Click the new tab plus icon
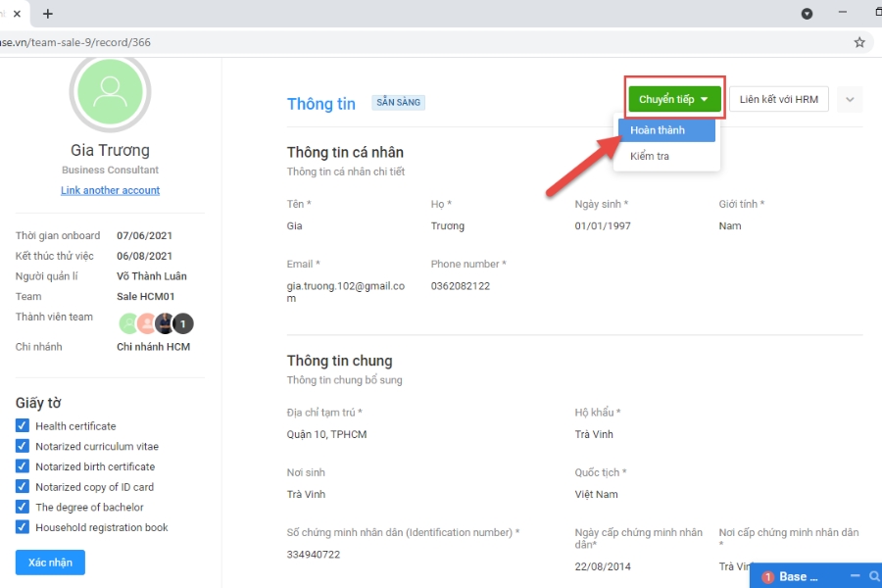Image resolution: width=882 pixels, height=588 pixels. pyautogui.click(x=47, y=14)
